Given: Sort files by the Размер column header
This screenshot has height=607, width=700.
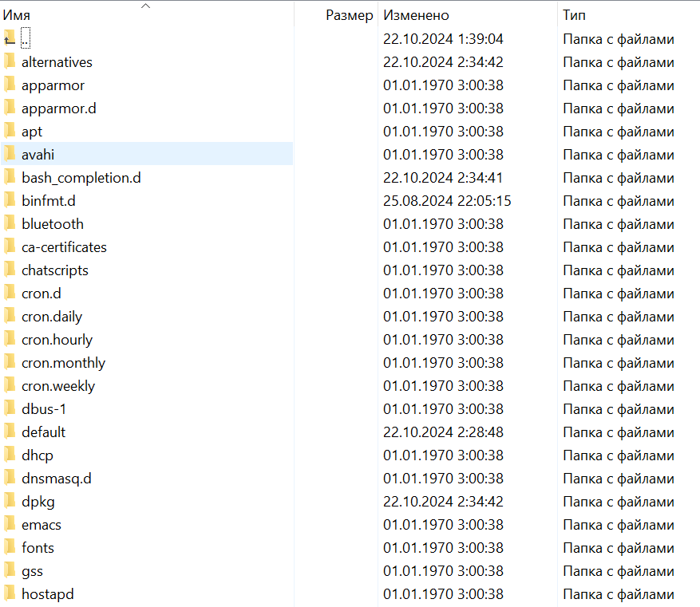Looking at the screenshot, I should tap(349, 15).
